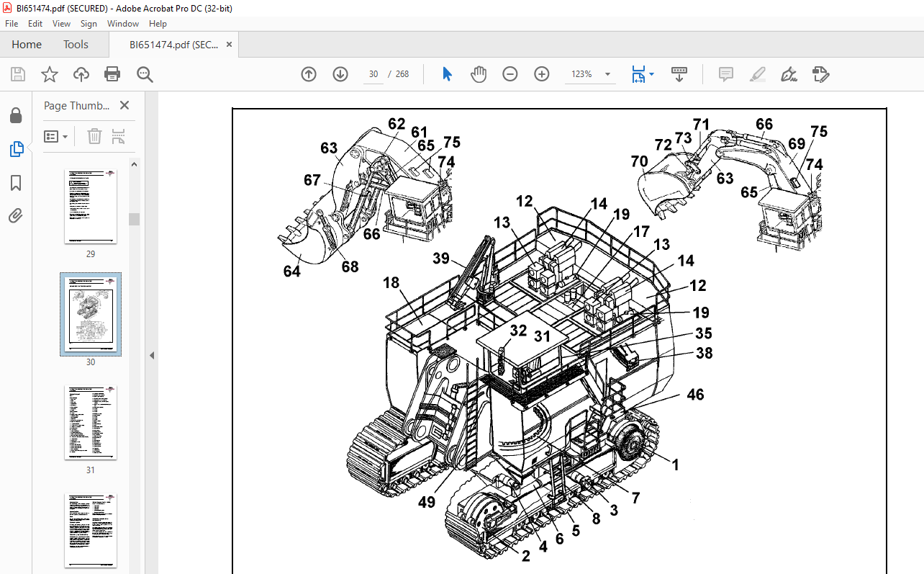Toggle the Bookmarks panel icon

[x=16, y=183]
